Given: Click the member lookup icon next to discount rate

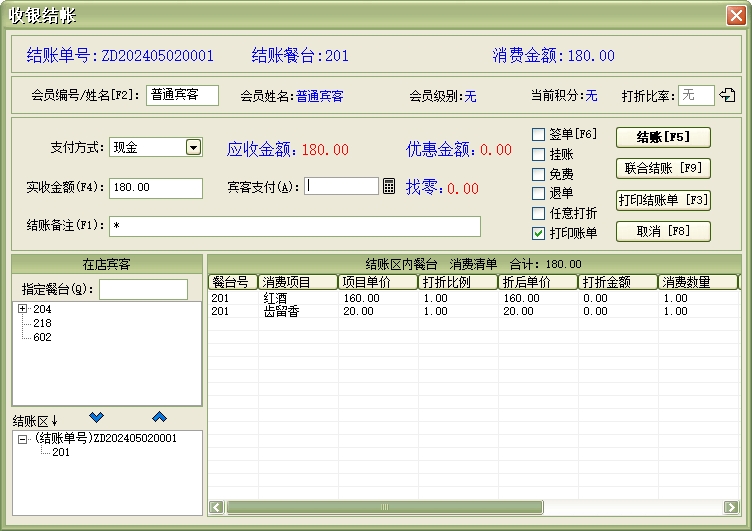Looking at the screenshot, I should 728,96.
